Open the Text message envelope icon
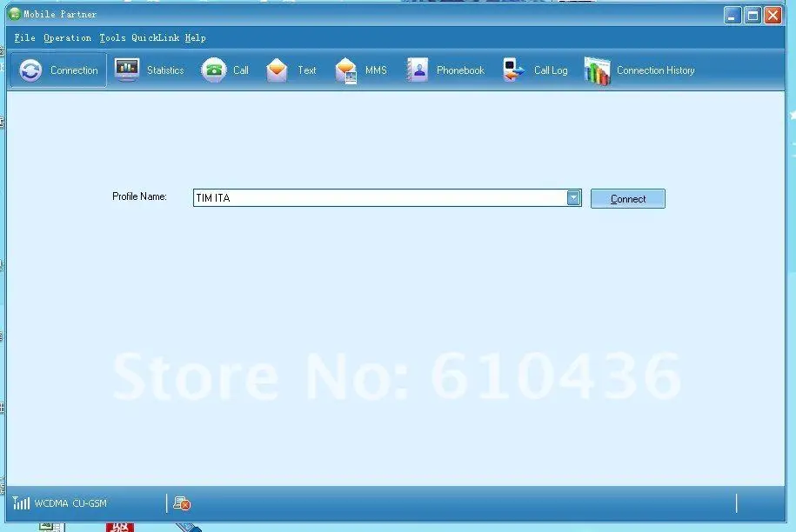Viewport: 796px width, 532px height. [x=277, y=70]
